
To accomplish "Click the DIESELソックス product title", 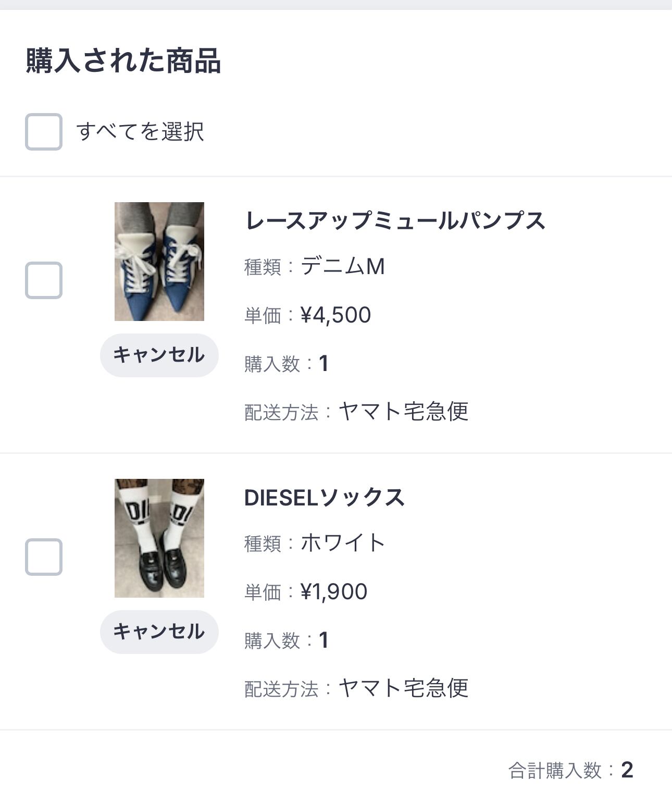I will point(325,498).
